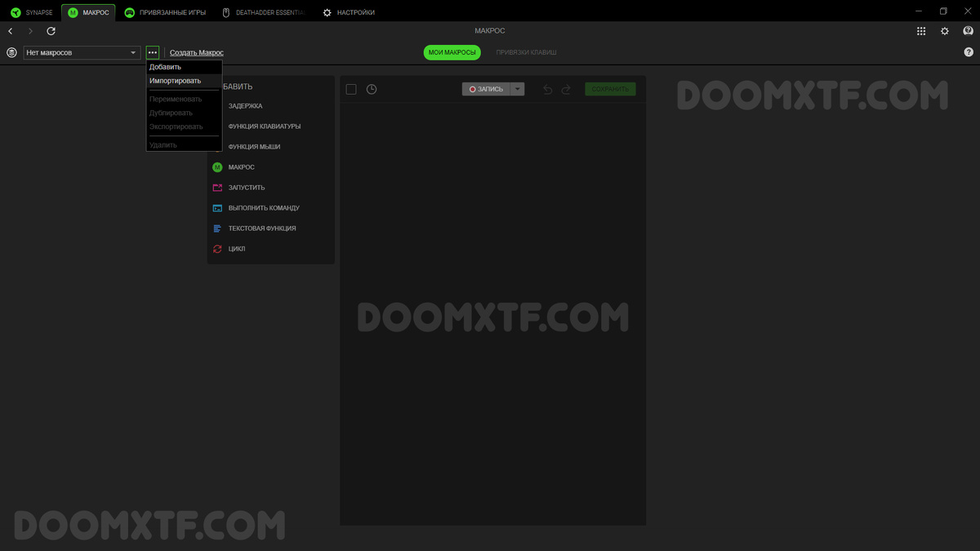This screenshot has height=551, width=980.
Task: Click the undo arrow in the macro editor
Action: 547,88
